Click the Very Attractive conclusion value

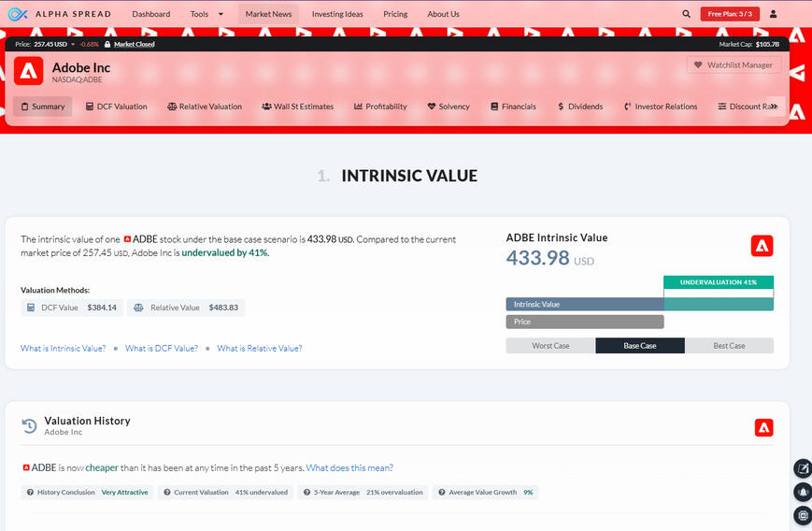click(x=125, y=493)
